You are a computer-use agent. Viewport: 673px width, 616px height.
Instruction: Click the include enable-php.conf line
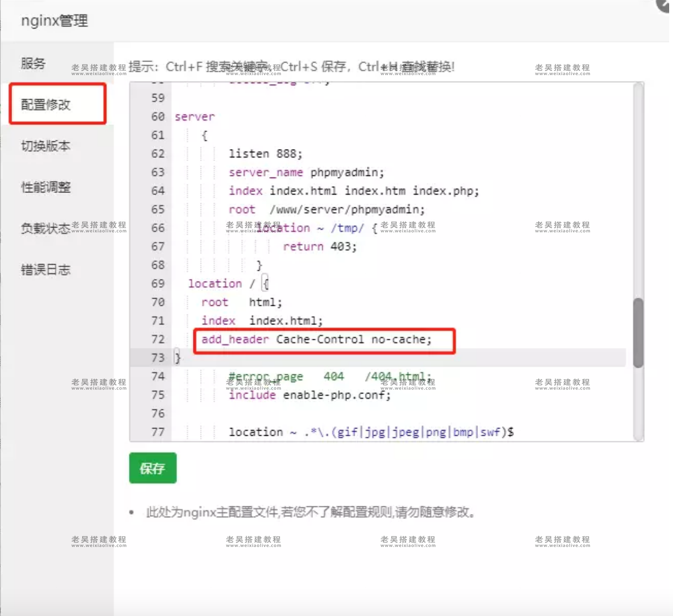click(309, 395)
